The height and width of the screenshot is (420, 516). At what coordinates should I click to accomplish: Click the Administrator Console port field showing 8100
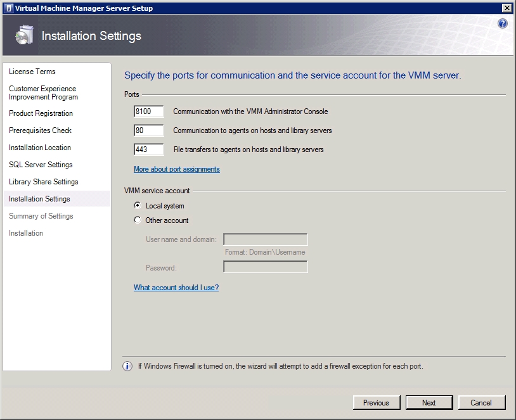pos(149,111)
